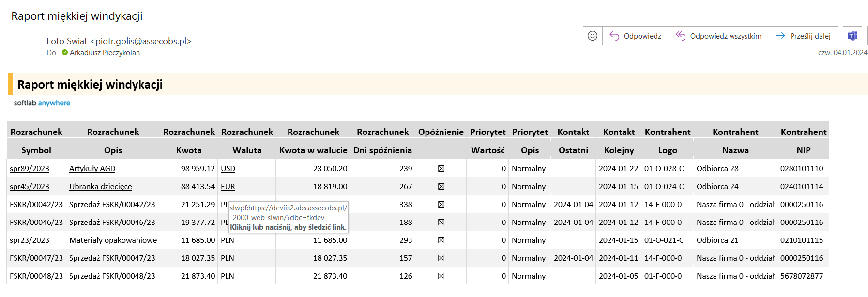Open the Microsoft Teams share icon
The image size is (868, 297).
pyautogui.click(x=853, y=36)
